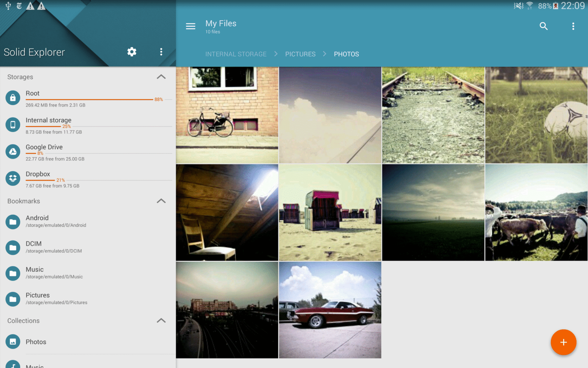
Task: Open the Photos collection icon
Action: pyautogui.click(x=13, y=342)
